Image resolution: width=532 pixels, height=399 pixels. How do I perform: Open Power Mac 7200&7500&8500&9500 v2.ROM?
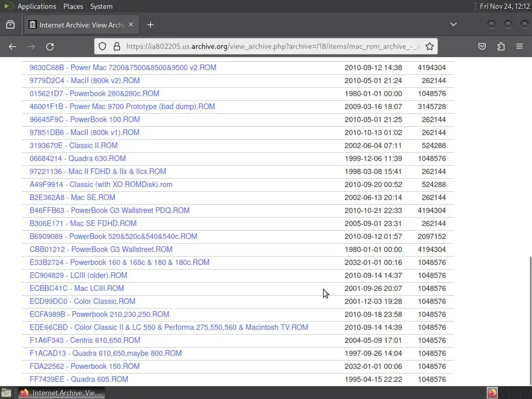click(123, 68)
